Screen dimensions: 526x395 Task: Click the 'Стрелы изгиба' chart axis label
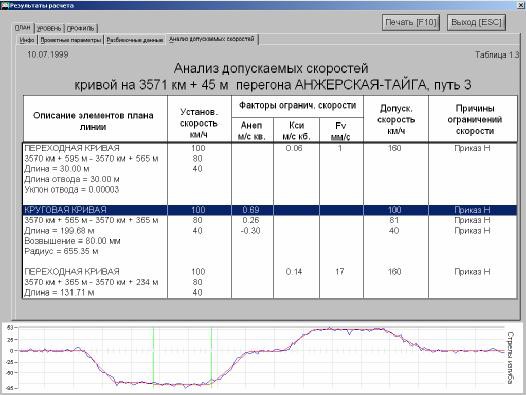click(x=510, y=358)
